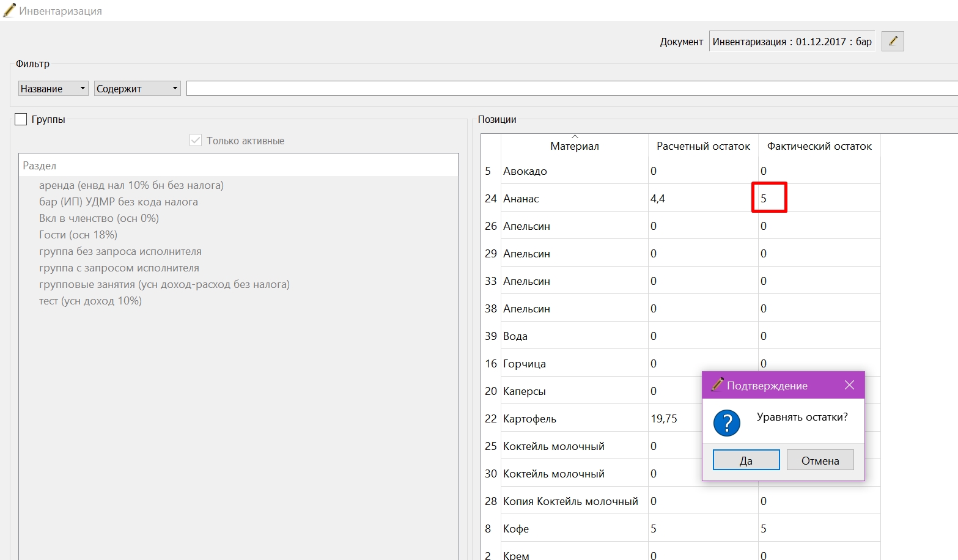Toggle the Группы checkbox
The image size is (958, 560).
click(x=21, y=119)
